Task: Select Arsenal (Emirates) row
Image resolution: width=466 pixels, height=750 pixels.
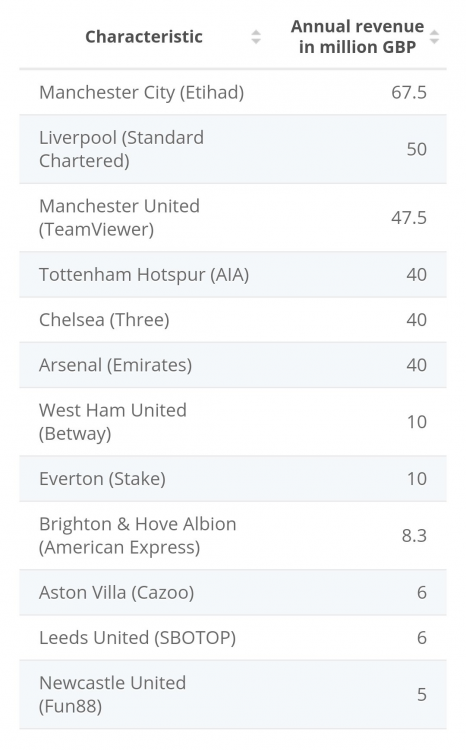Action: pos(233,365)
